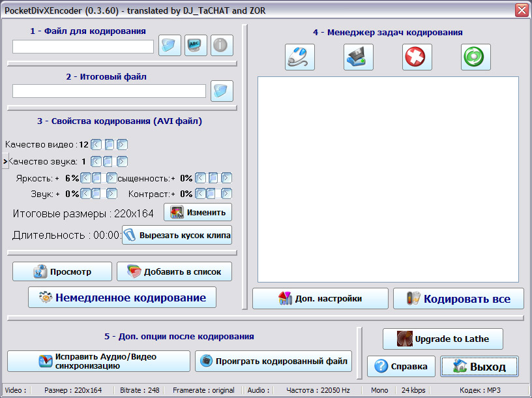Click the Upgrade to Lathe button
This screenshot has height=398, width=532.
click(443, 339)
